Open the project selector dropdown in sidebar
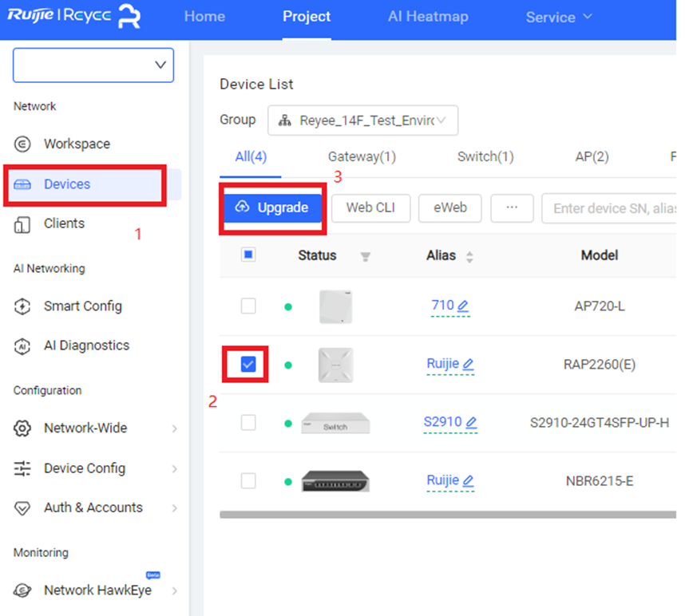 coord(93,65)
